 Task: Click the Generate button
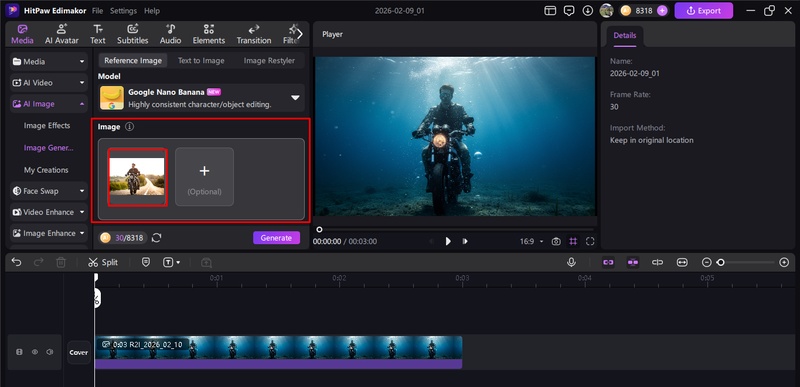tap(277, 238)
